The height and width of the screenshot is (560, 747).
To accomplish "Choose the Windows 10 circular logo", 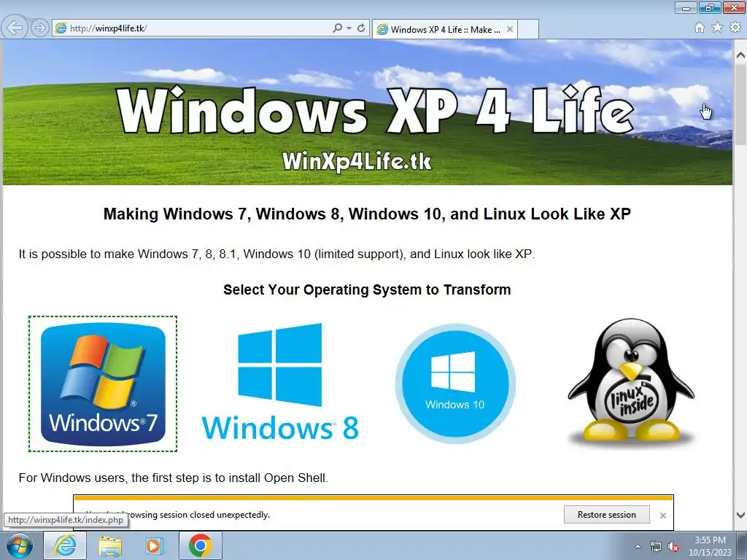I will (455, 384).
